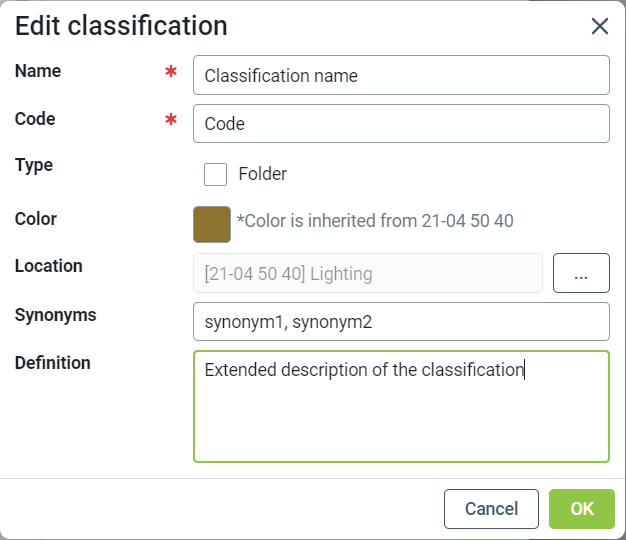The image size is (626, 540).
Task: Click the required asterisk beside Code
Action: pyautogui.click(x=171, y=121)
